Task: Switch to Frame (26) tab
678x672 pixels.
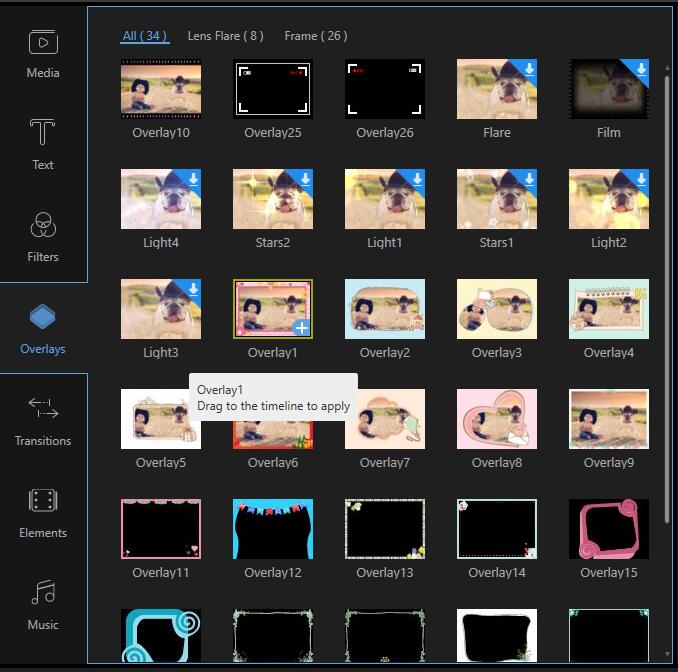Action: point(316,36)
